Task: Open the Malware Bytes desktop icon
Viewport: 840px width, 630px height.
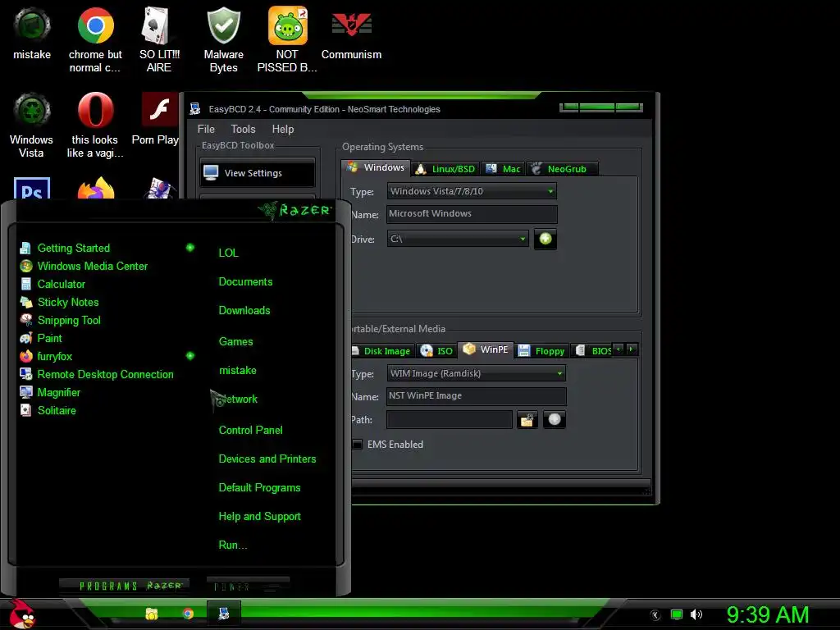Action: tap(223, 39)
